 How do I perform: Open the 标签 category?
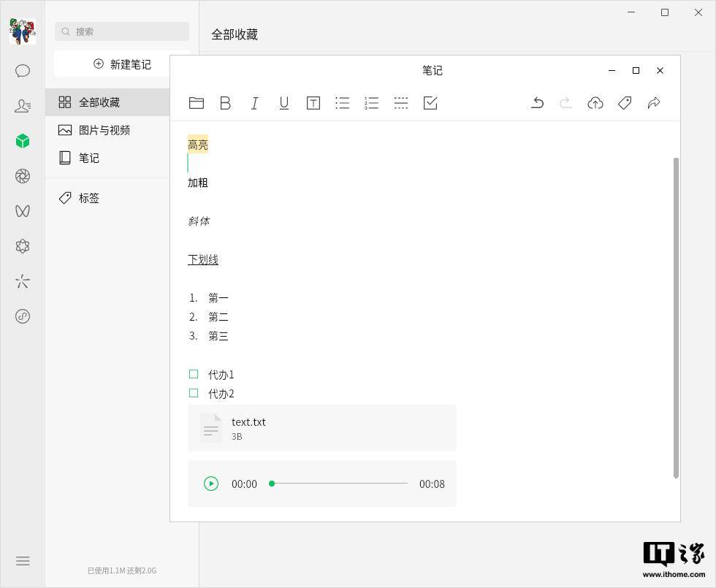click(x=89, y=198)
